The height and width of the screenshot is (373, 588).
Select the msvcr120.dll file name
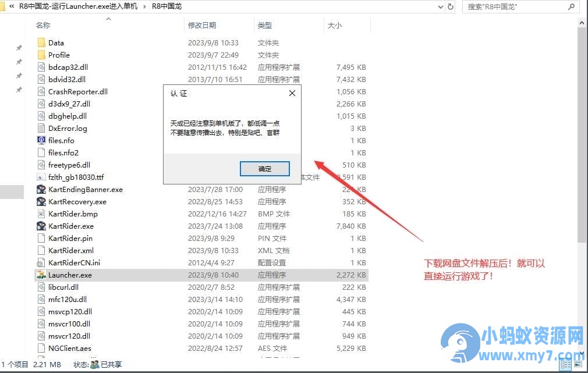pos(69,336)
